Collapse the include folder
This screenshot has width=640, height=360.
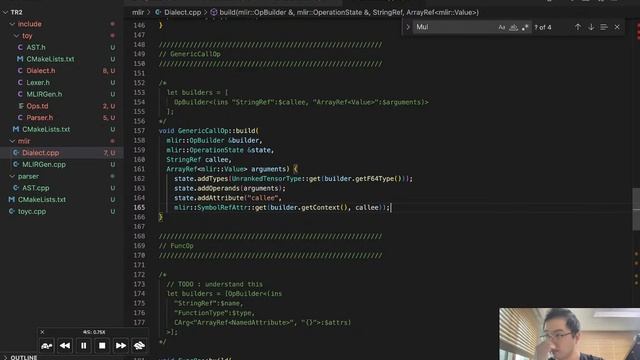(12, 24)
